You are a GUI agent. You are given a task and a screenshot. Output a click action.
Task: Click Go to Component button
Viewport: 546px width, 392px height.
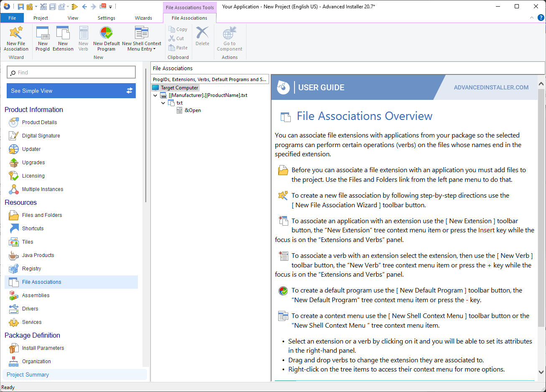click(x=229, y=38)
